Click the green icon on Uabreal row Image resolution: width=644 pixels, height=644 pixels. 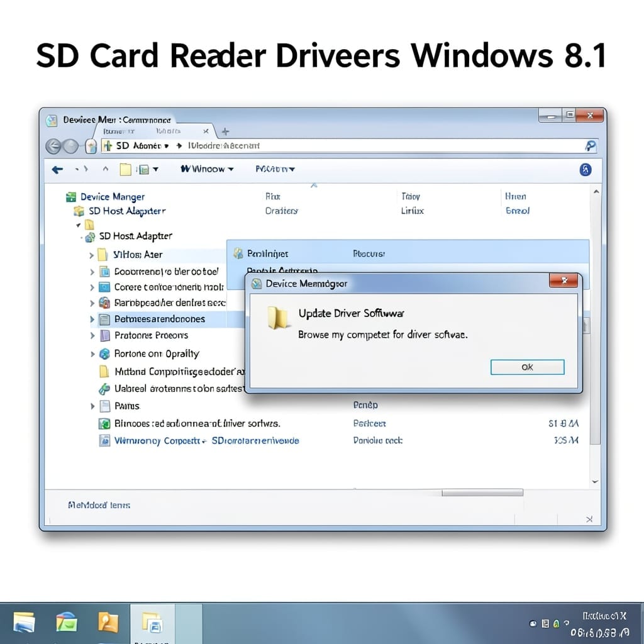[x=104, y=389]
